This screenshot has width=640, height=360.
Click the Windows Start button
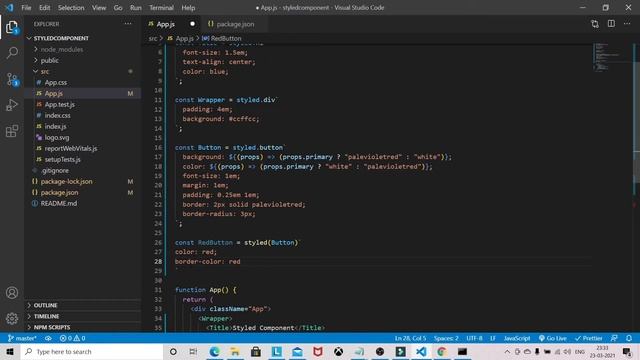10,351
